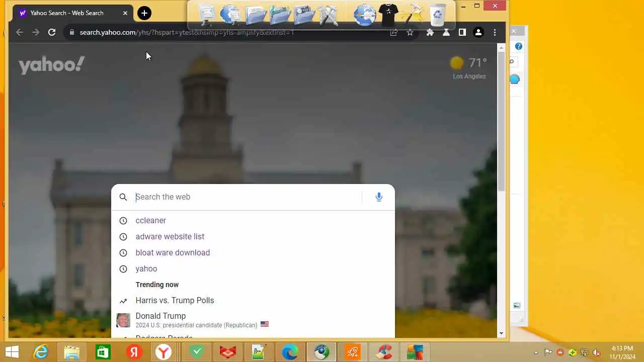Open the dock computer monitor icon
Image resolution: width=644 pixels, height=362 pixels.
coord(207,14)
